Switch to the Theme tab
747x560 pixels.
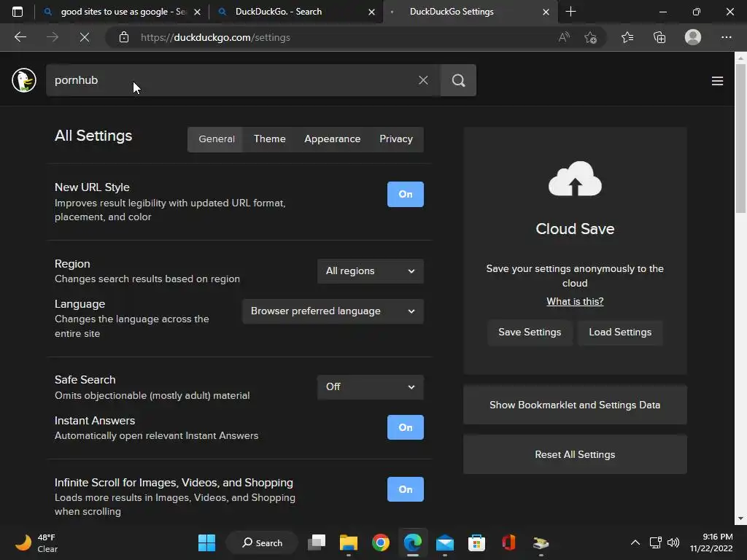coord(270,139)
